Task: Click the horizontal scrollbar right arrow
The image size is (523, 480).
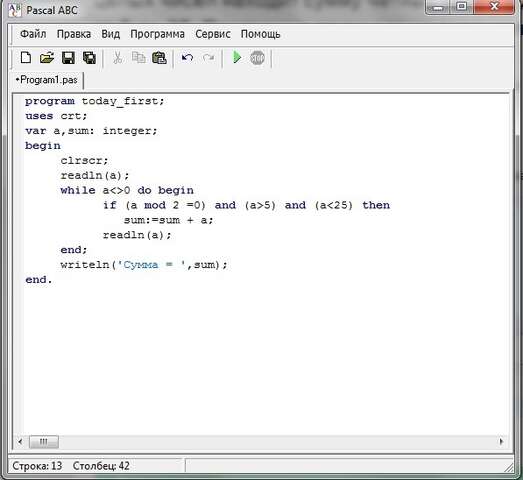Action: click(501, 442)
